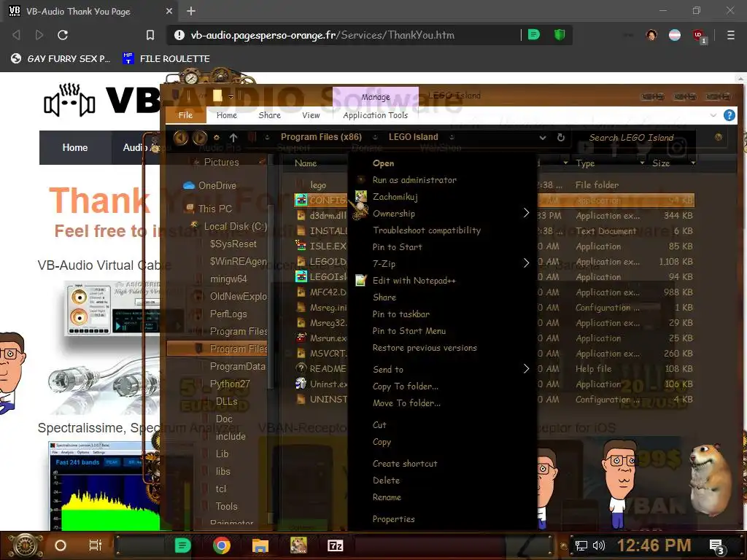Select ProgramData in the navigation tree
747x560 pixels.
pos(237,367)
